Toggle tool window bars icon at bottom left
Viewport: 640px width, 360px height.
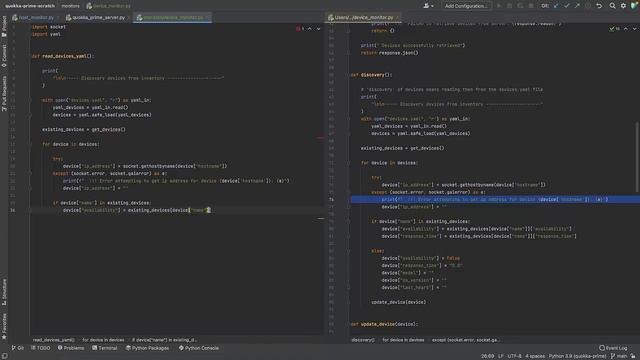4,356
